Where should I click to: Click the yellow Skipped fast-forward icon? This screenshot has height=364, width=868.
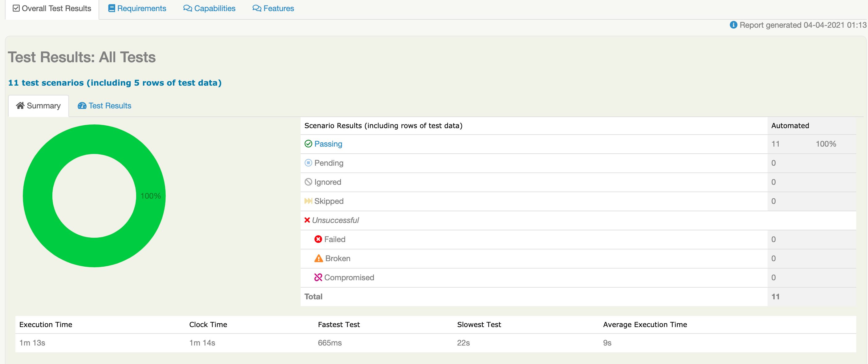click(308, 201)
